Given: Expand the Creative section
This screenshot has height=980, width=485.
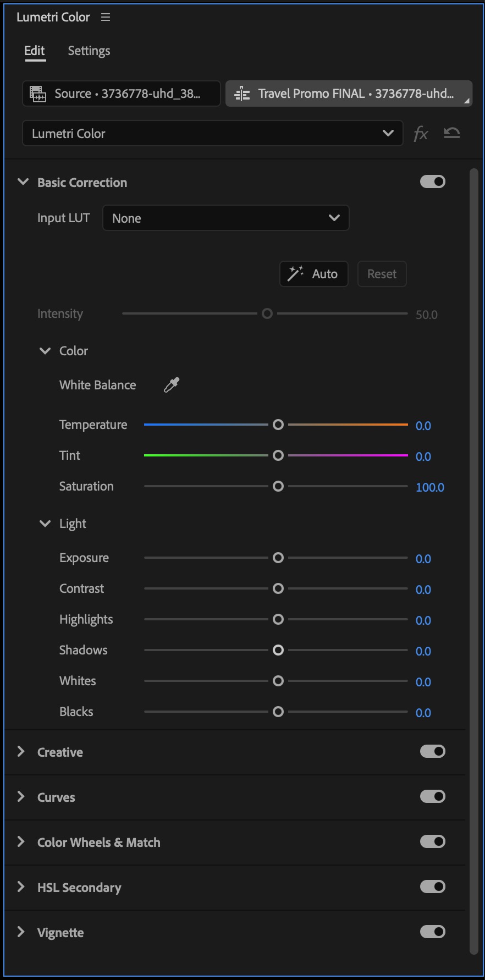Looking at the screenshot, I should (21, 752).
